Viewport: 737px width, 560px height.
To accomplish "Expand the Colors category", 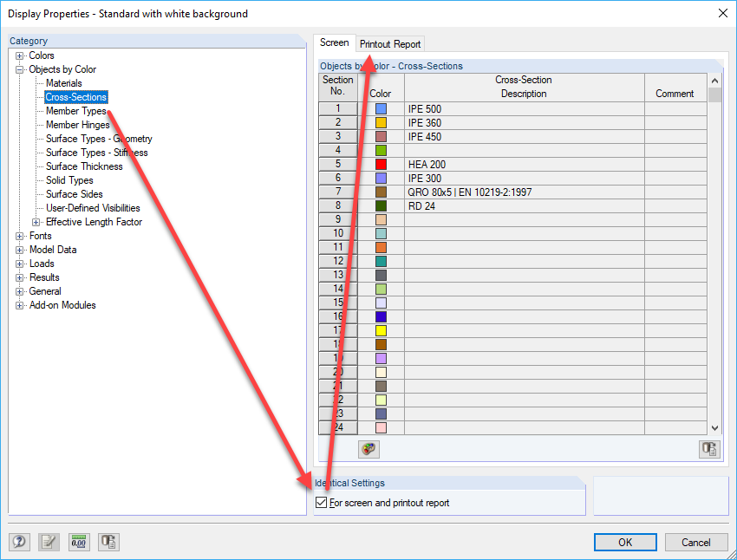I will [19, 55].
